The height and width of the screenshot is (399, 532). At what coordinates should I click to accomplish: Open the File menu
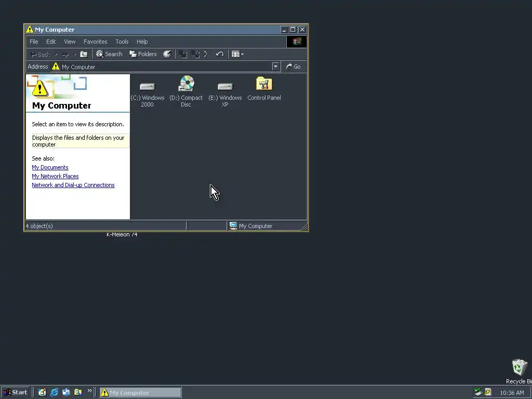point(34,42)
